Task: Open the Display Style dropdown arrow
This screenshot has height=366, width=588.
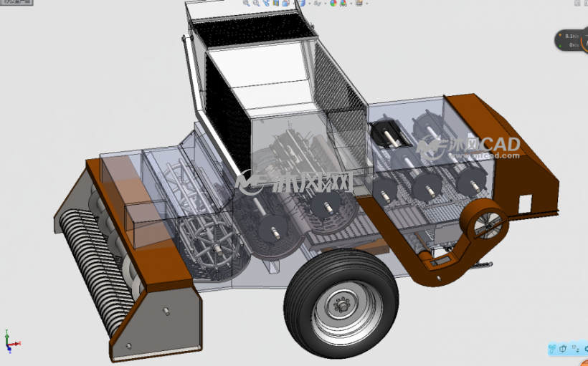Action: coord(310,4)
